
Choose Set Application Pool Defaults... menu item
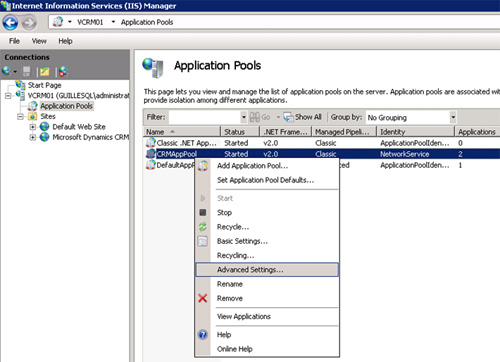click(267, 180)
